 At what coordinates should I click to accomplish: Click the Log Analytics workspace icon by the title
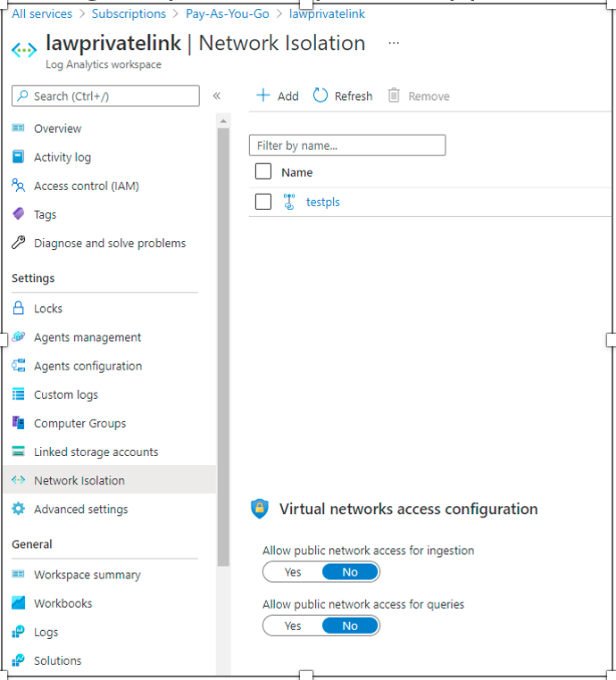pos(24,50)
